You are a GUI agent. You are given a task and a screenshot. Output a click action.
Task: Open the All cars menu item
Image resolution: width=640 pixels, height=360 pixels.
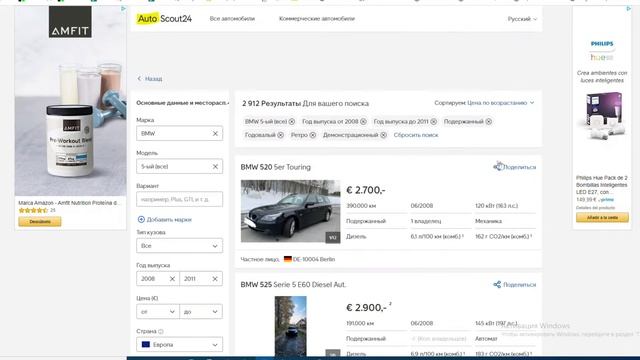tap(232, 19)
